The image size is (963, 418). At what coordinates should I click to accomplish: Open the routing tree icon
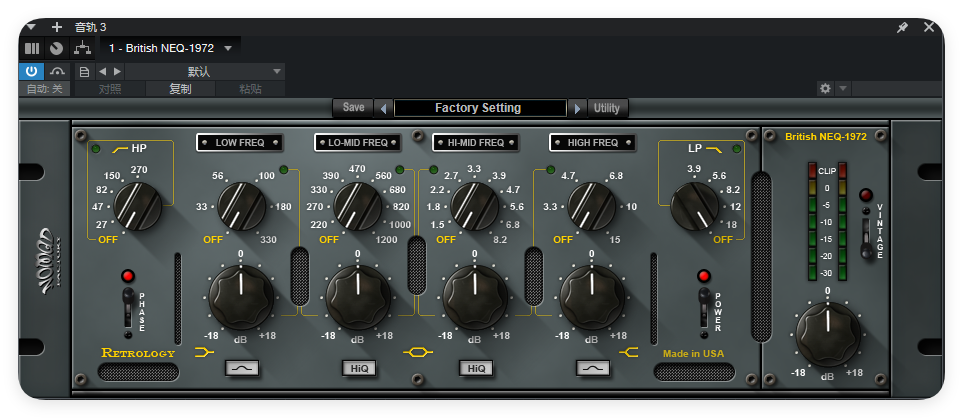pos(82,48)
